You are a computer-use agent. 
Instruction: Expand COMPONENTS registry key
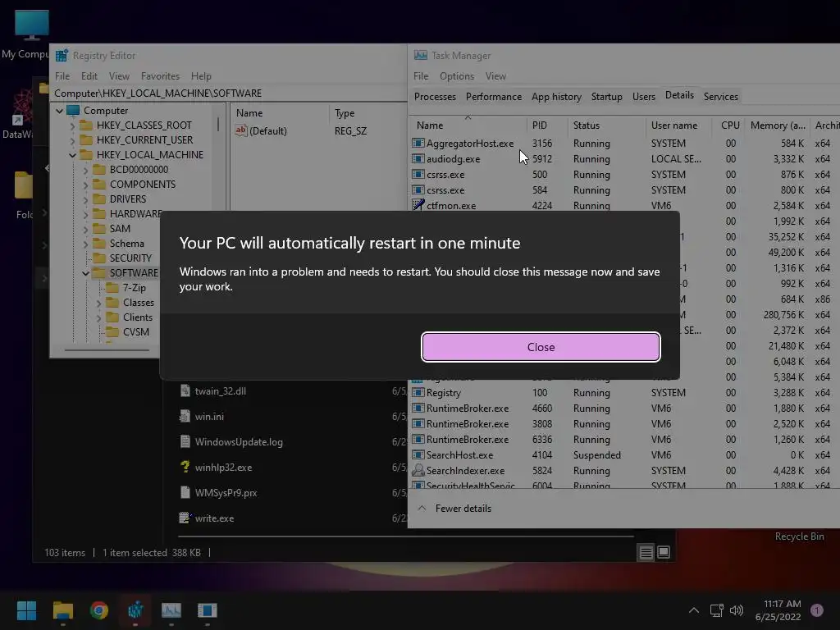point(85,185)
